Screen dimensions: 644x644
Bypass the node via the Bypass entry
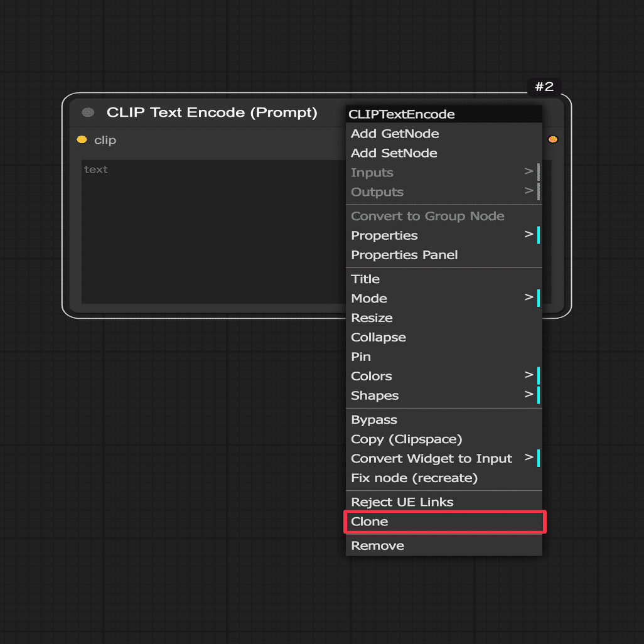[x=444, y=420]
